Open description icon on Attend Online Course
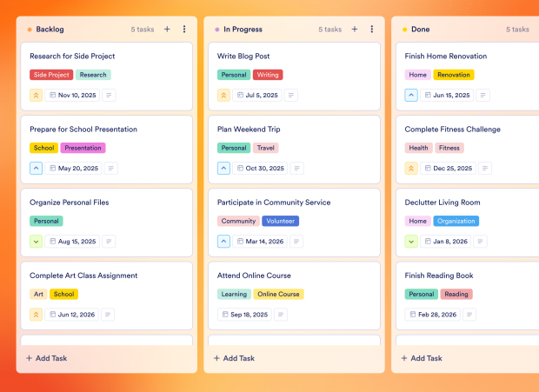 point(281,315)
